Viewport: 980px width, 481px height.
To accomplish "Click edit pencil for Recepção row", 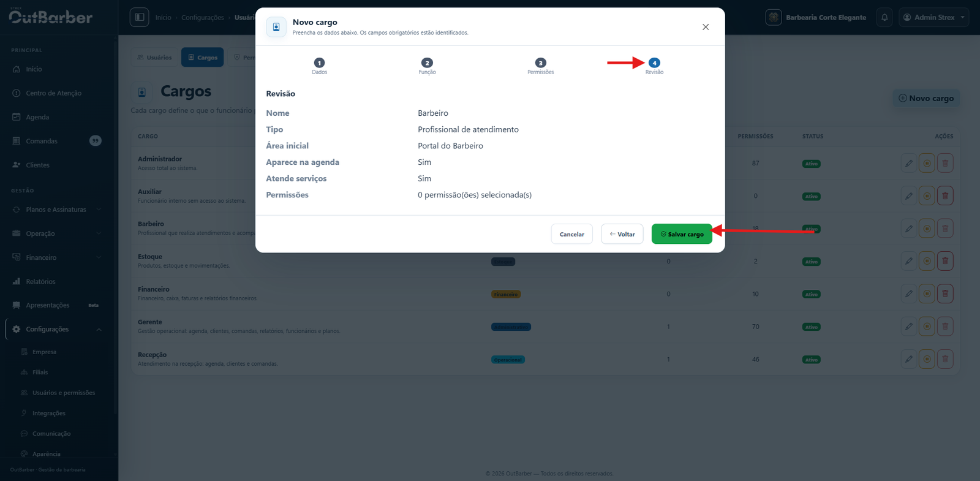I will pyautogui.click(x=909, y=359).
